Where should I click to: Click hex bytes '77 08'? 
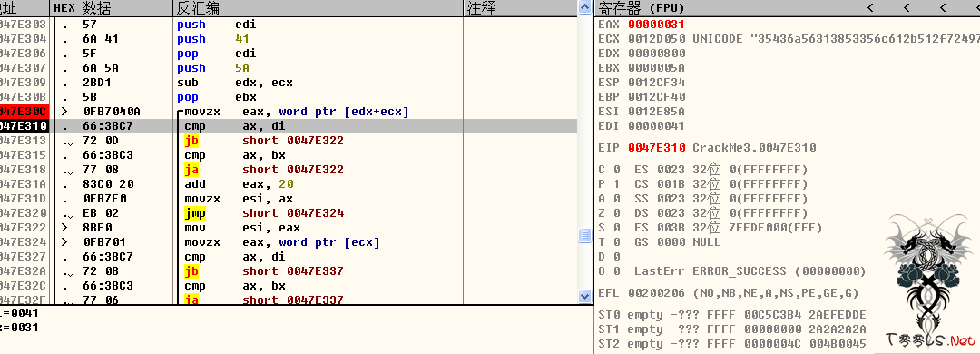click(x=101, y=170)
